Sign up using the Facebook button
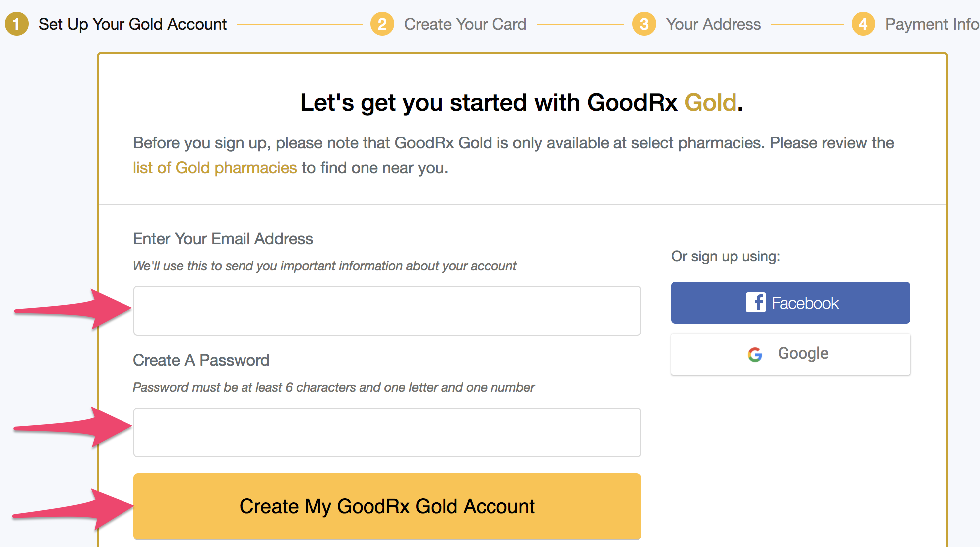The height and width of the screenshot is (547, 980). click(791, 303)
